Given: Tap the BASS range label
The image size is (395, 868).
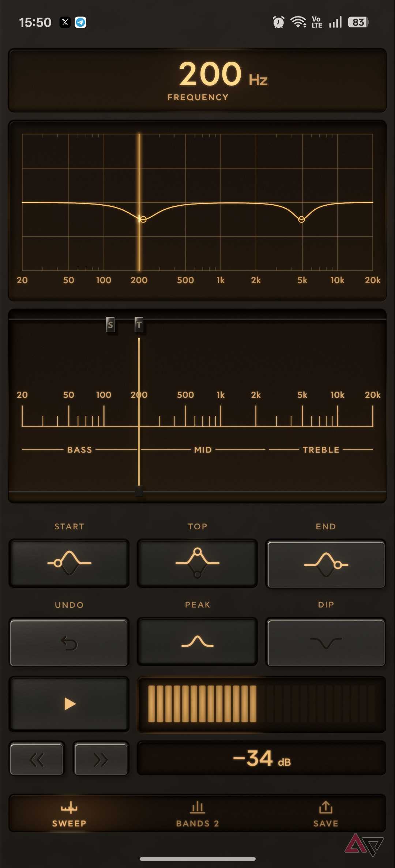Looking at the screenshot, I should tap(80, 450).
